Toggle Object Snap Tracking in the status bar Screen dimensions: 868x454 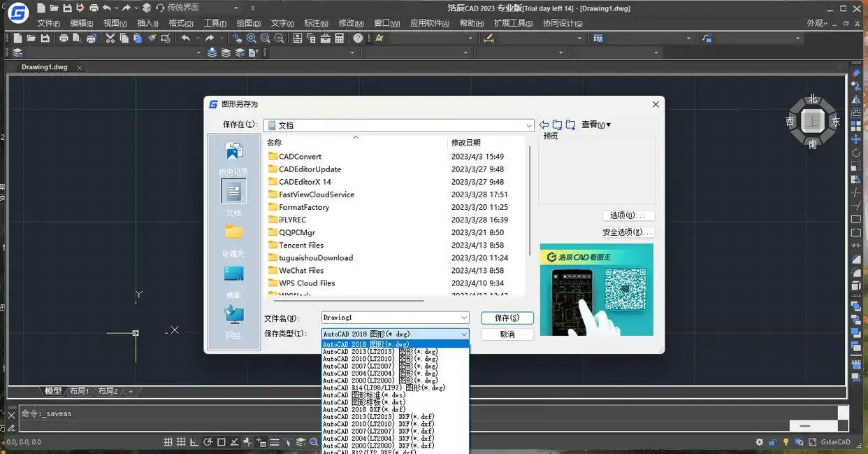point(235,442)
